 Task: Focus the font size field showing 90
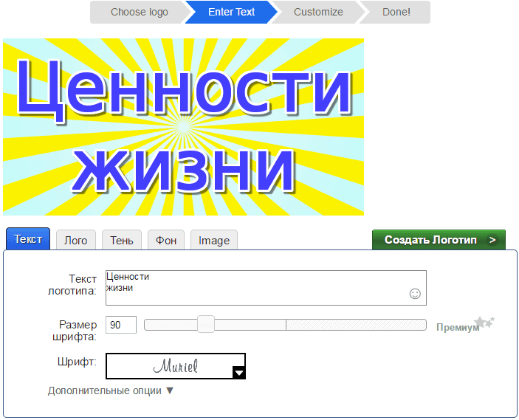click(121, 325)
